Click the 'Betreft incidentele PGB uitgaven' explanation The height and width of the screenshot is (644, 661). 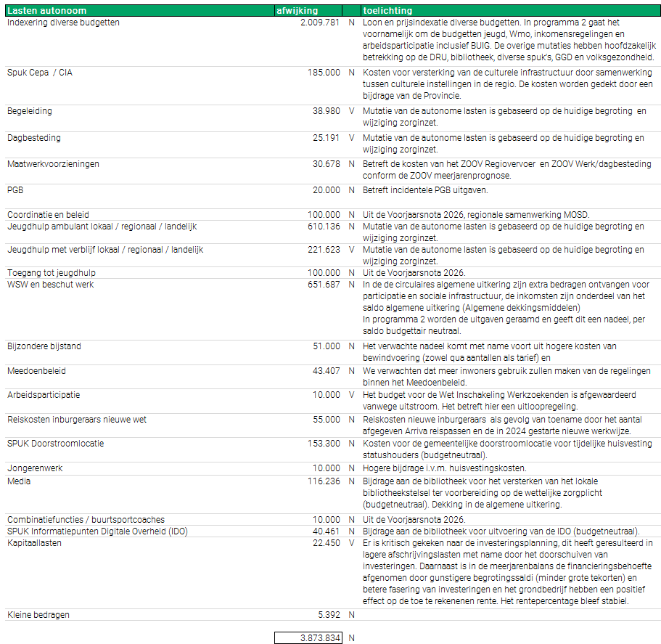[426, 190]
